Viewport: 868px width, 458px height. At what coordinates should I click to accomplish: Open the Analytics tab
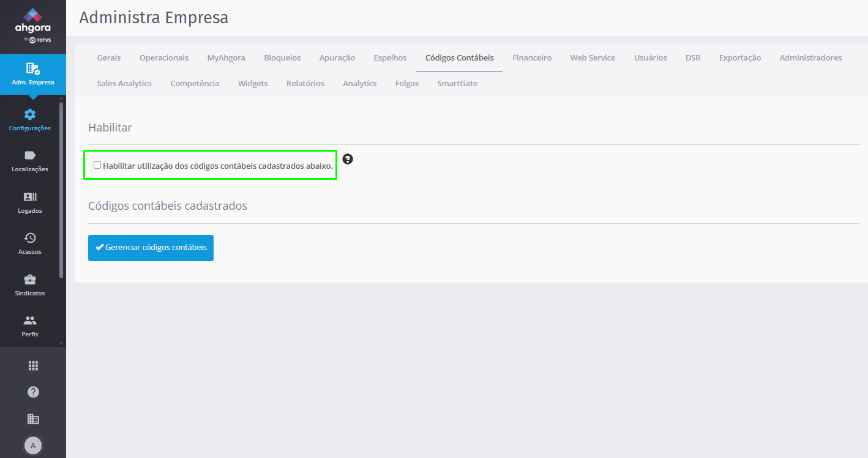point(360,84)
